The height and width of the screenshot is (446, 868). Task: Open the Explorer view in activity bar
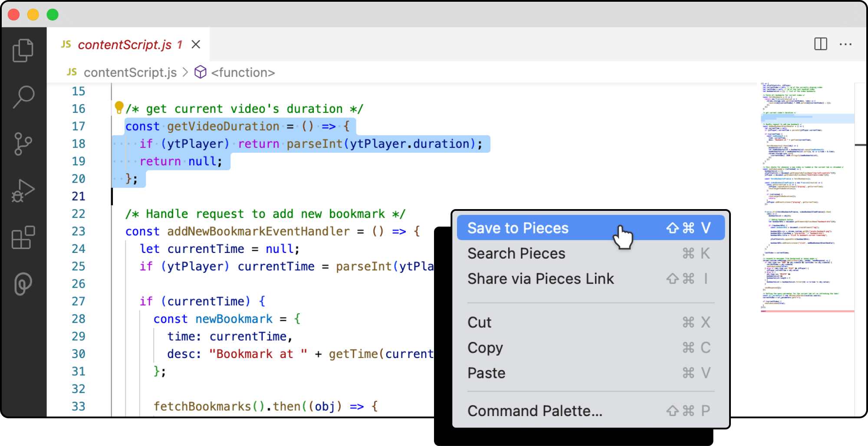[23, 50]
